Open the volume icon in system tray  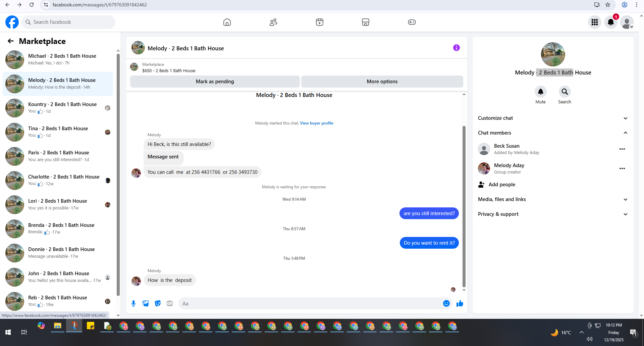click(x=589, y=339)
